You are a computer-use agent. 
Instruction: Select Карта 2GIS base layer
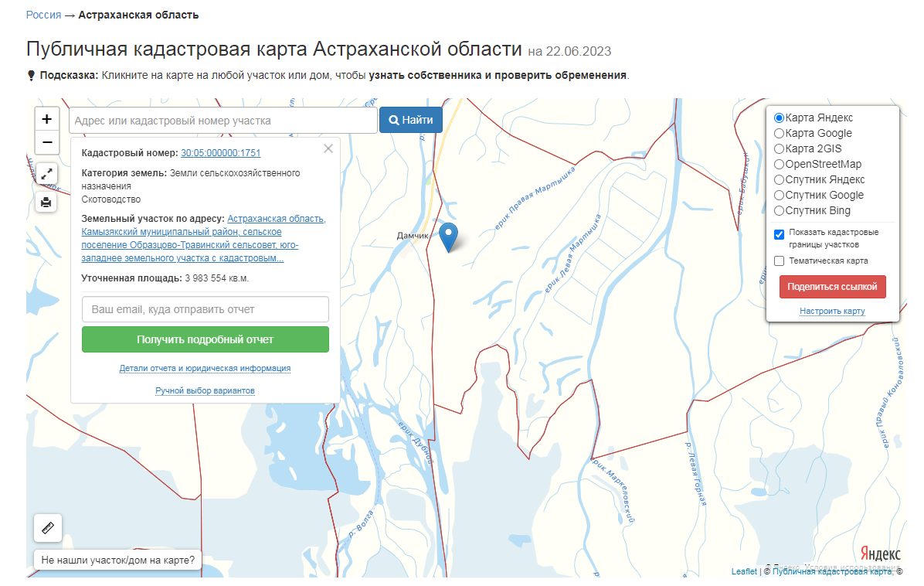pyautogui.click(x=779, y=148)
